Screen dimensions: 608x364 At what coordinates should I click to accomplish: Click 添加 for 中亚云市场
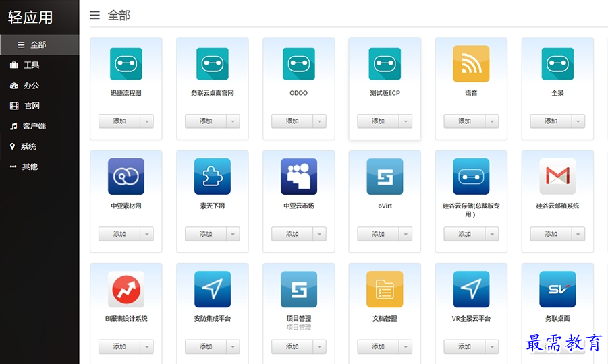tap(292, 234)
